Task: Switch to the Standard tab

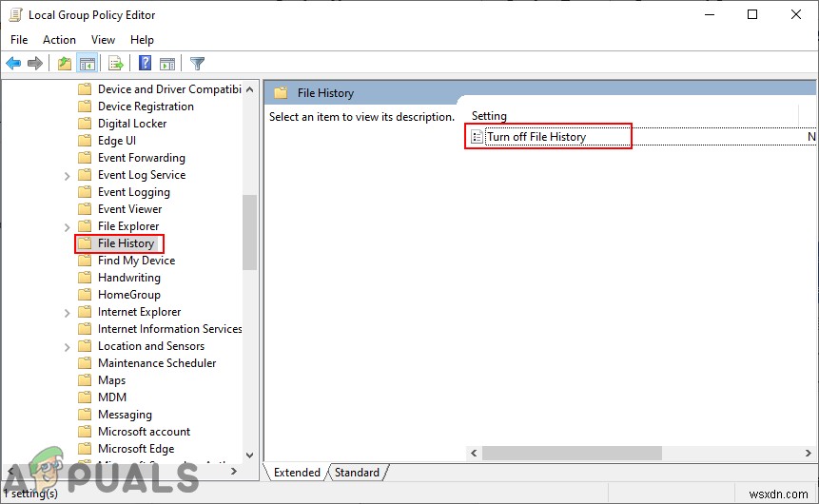Action: (x=358, y=472)
